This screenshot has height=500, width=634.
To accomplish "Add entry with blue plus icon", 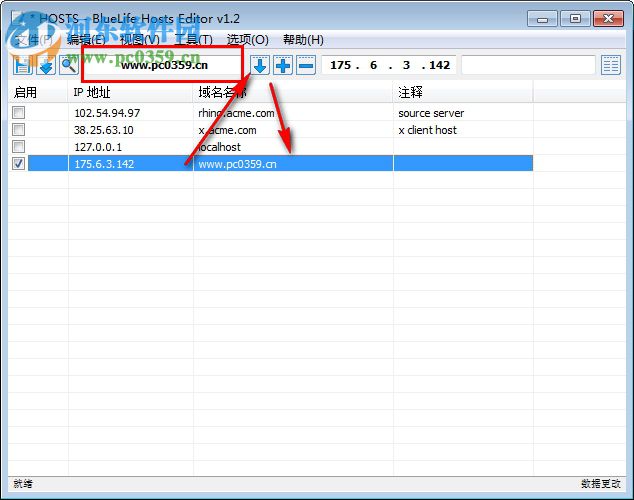I will (x=283, y=65).
